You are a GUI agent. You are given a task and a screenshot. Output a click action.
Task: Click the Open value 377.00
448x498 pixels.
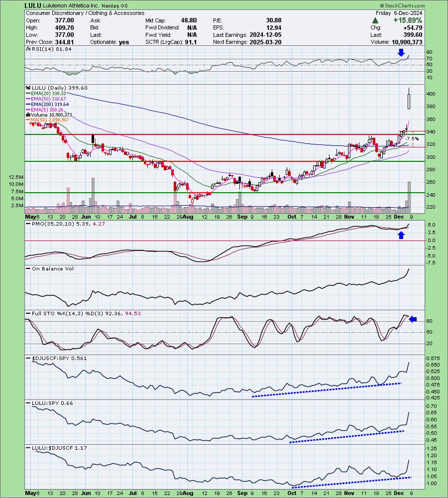click(64, 20)
